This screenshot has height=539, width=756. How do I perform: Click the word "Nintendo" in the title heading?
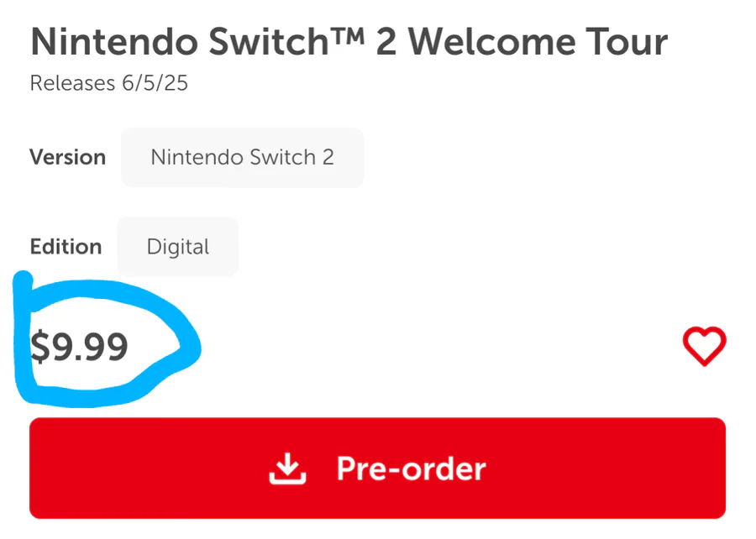[x=114, y=42]
